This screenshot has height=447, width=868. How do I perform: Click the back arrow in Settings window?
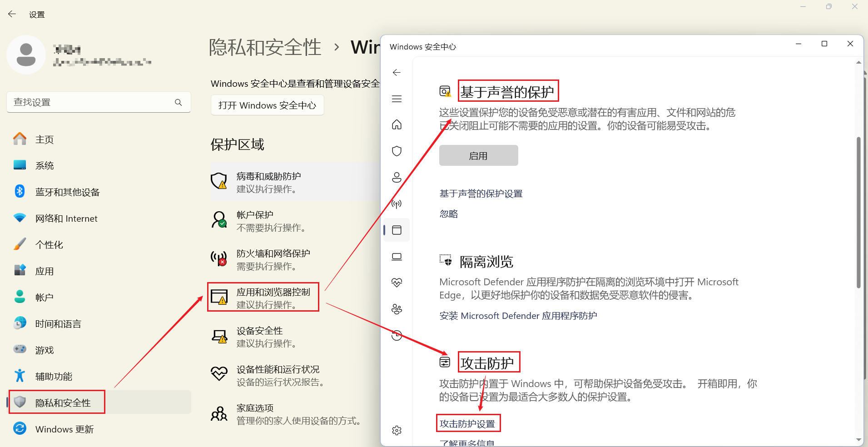12,14
